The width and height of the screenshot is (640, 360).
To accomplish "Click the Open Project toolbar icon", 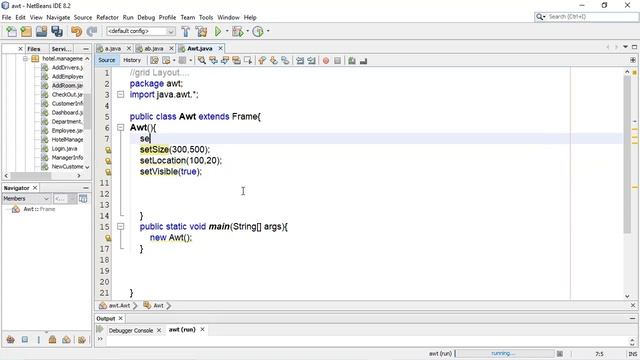I will click(x=42, y=31).
